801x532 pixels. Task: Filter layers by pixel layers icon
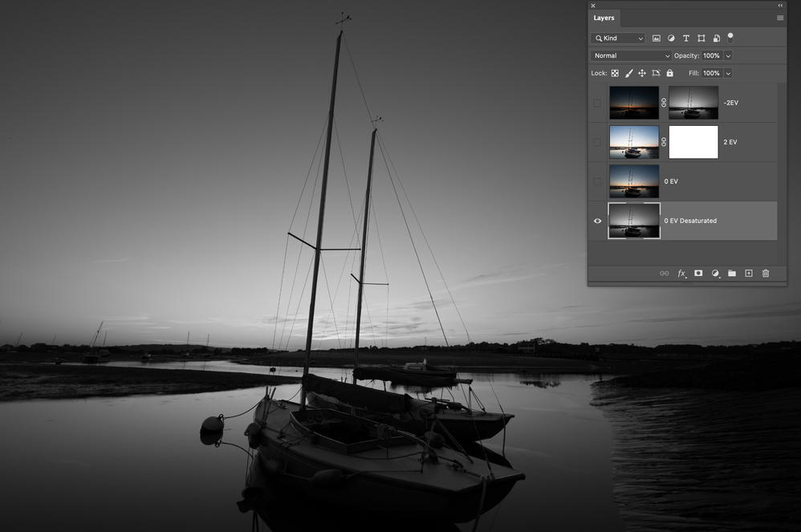(x=657, y=39)
